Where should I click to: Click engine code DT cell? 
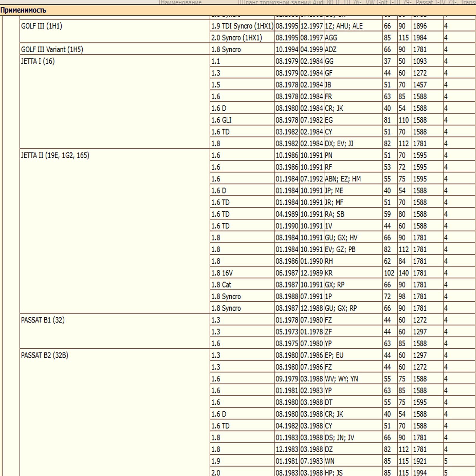(353, 402)
